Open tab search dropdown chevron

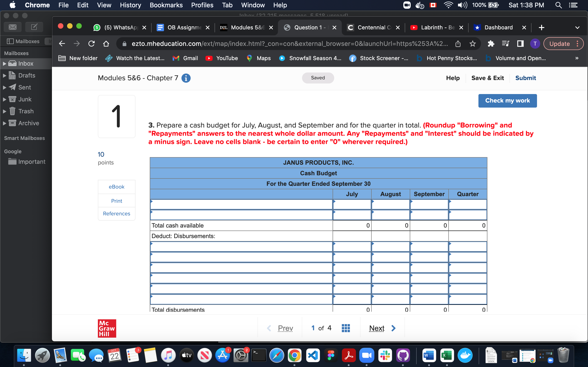(577, 28)
